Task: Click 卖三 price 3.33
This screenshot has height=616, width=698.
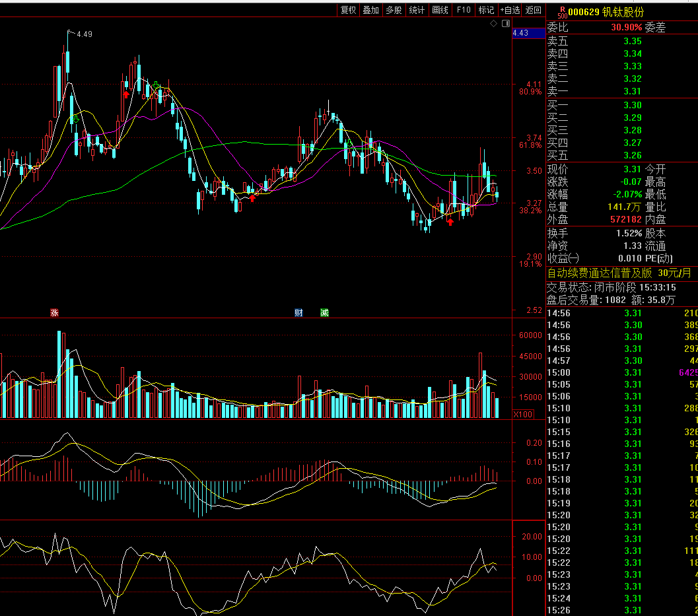Action: tap(632, 66)
